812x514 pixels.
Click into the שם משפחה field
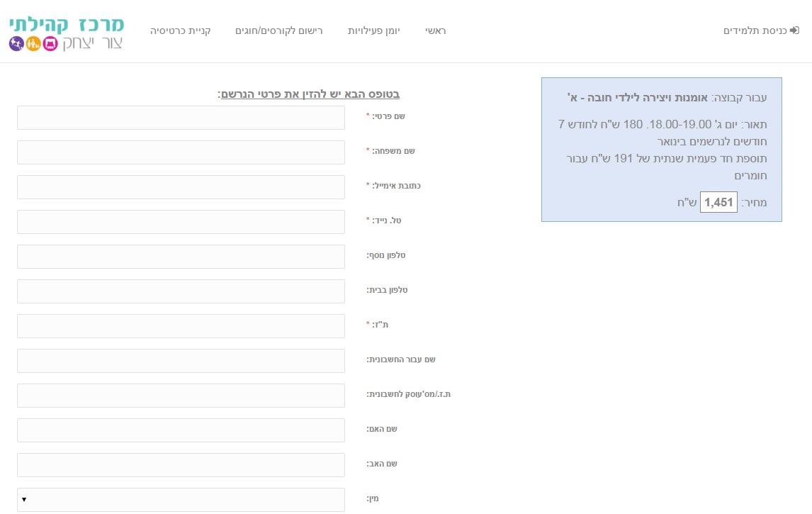click(x=181, y=152)
